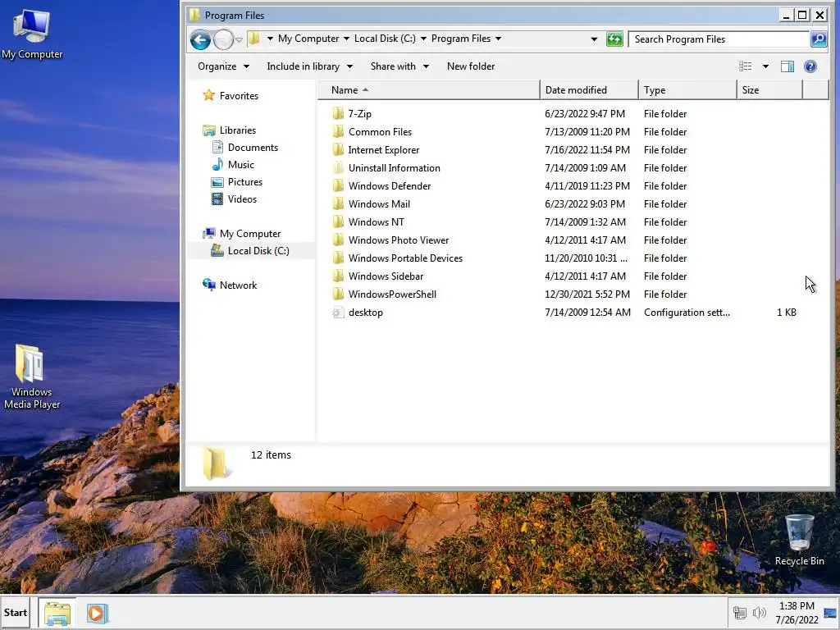Viewport: 840px width, 630px height.
Task: Open the view options dropdown arrow
Action: click(765, 66)
